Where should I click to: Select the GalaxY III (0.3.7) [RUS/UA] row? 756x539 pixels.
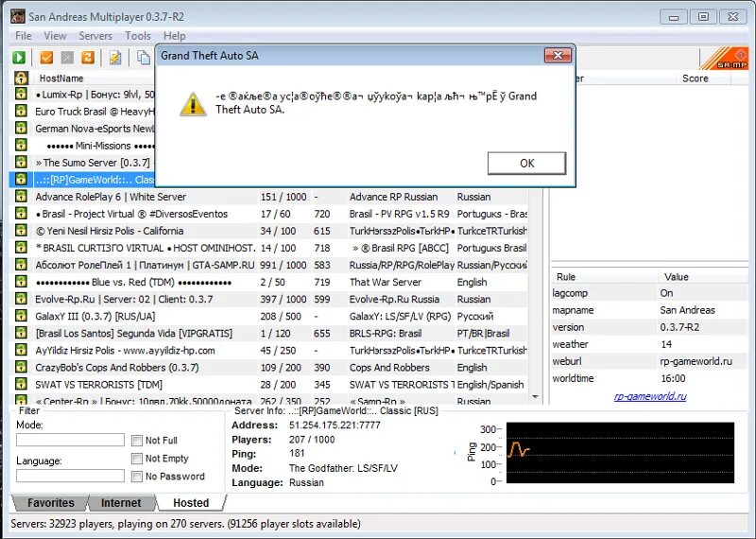pos(269,317)
